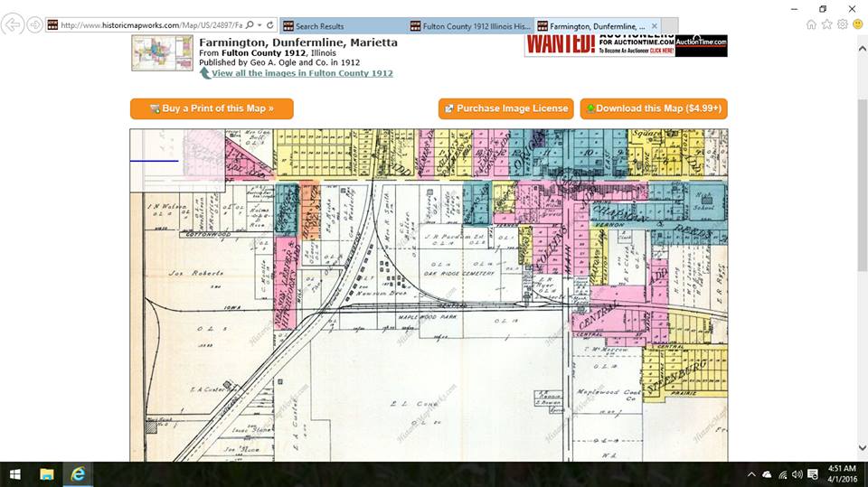Open browser Tools gear icon
This screenshot has width=868, height=487.
point(843,24)
